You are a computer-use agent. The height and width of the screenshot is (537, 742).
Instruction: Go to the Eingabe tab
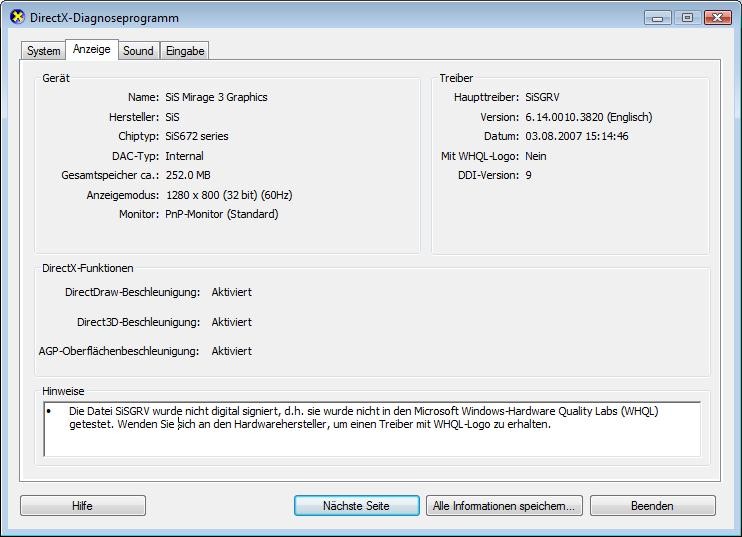pyautogui.click(x=185, y=51)
